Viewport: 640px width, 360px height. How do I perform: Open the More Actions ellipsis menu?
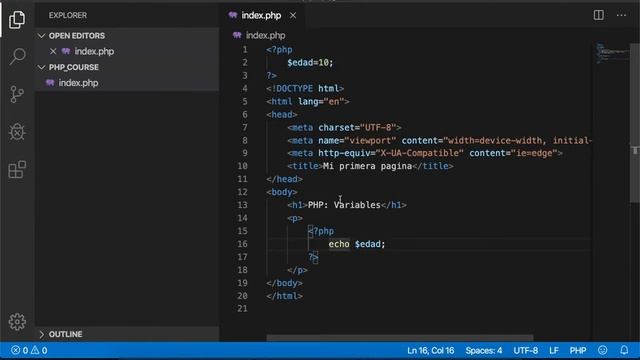click(x=621, y=15)
